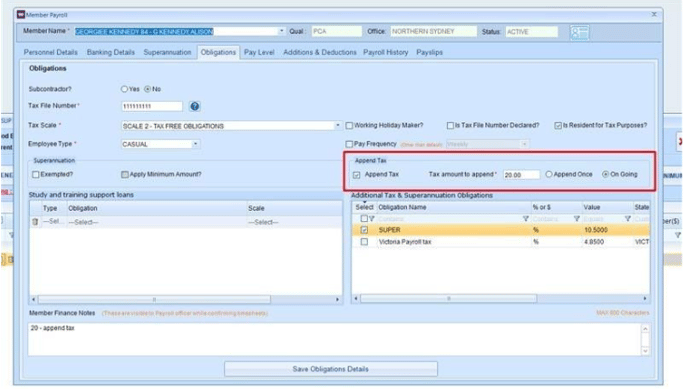Tick the Working Holiday Maker checkbox
This screenshot has width=687, height=389.
[349, 126]
